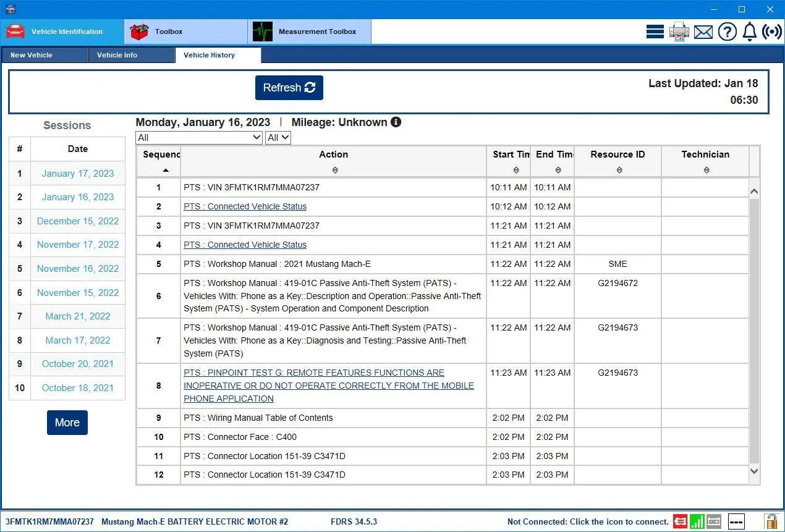Click sequence 1 VIN action cell
The image size is (785, 532).
[x=333, y=187]
